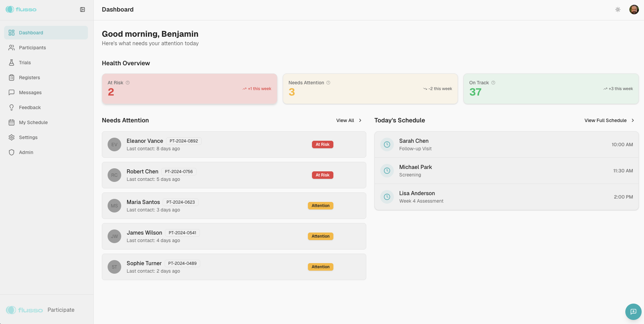Toggle light/dark mode with the sun icon

[618, 10]
